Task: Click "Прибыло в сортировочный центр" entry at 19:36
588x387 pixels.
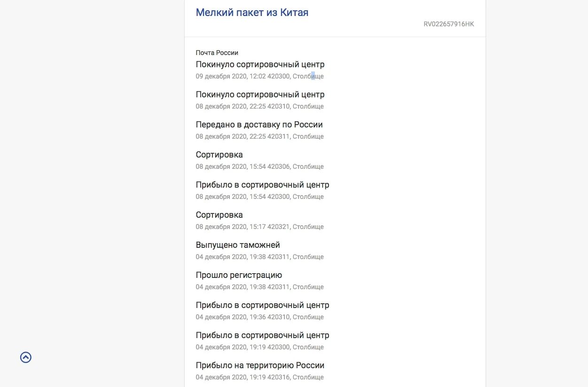Action: 262,305
